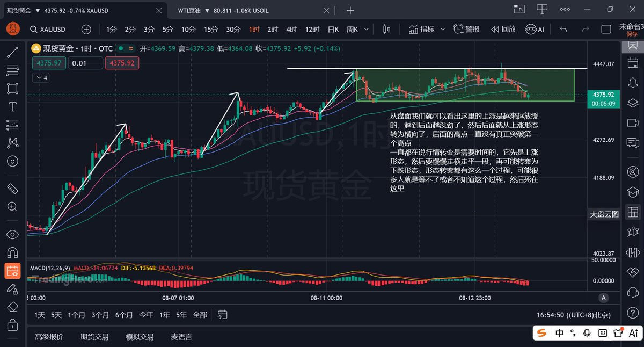This screenshot has height=347, width=644.
Task: Add a new chart tab
Action: [350, 10]
